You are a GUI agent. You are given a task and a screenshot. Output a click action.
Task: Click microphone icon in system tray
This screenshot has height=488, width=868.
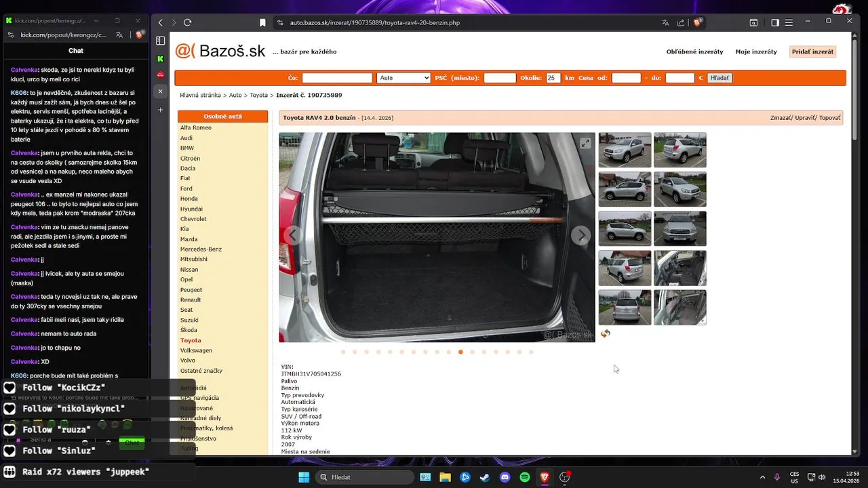[x=777, y=477]
